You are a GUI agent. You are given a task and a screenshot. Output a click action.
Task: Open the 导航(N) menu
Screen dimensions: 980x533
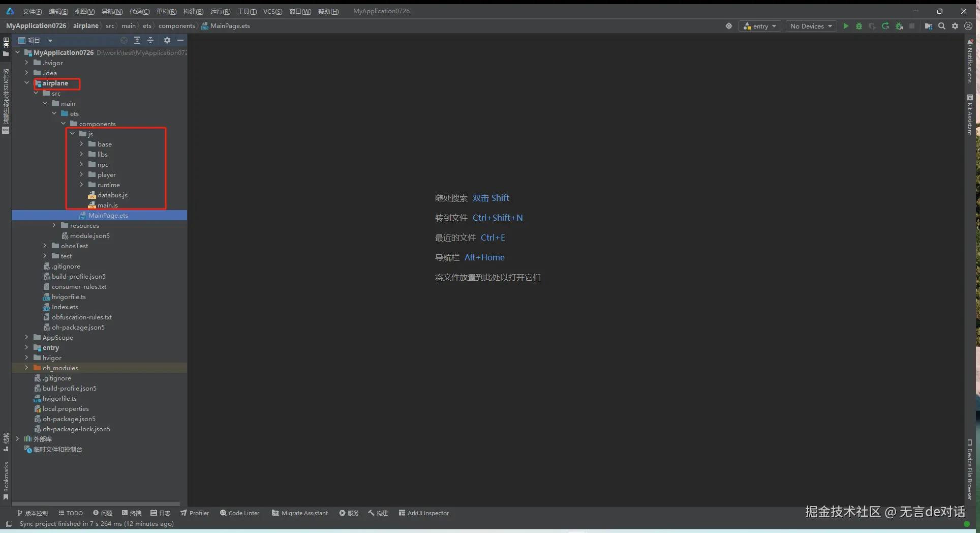(x=112, y=11)
